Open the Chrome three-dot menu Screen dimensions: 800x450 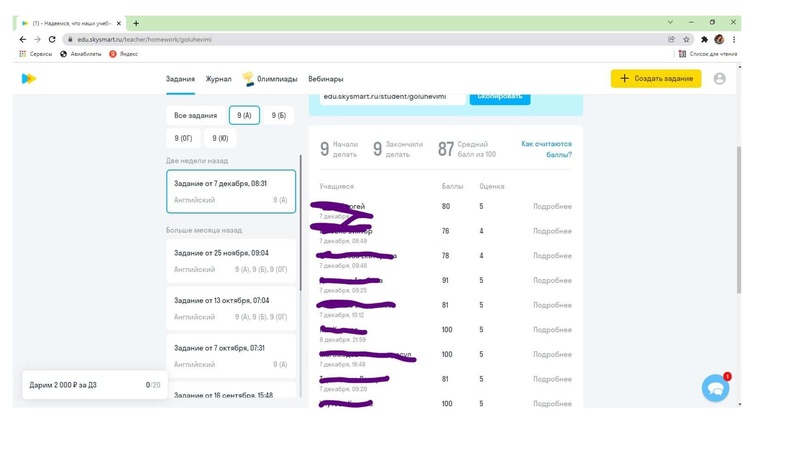click(x=734, y=39)
